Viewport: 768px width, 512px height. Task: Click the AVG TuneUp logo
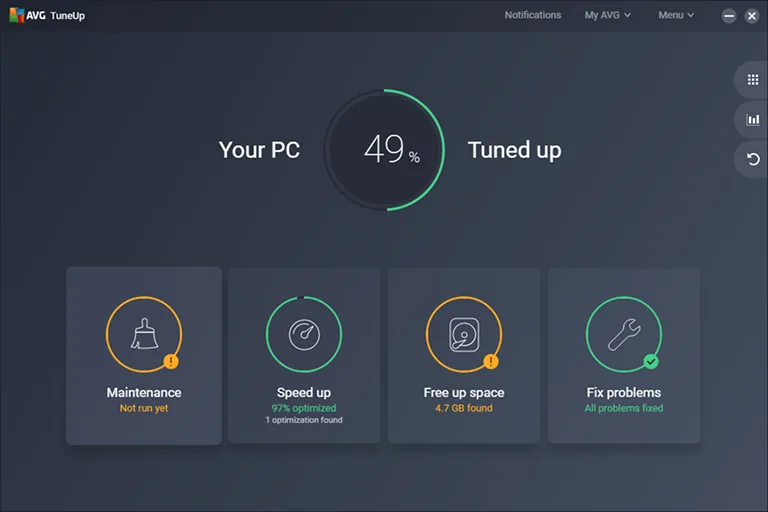click(x=47, y=15)
